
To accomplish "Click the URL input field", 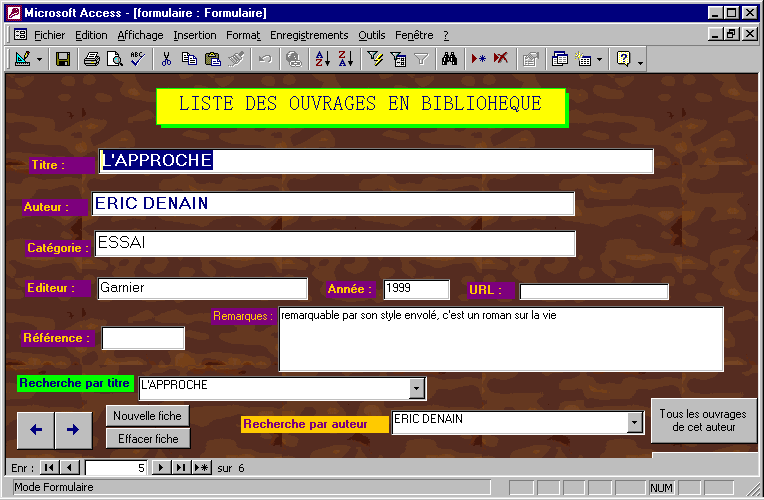I will [x=594, y=292].
